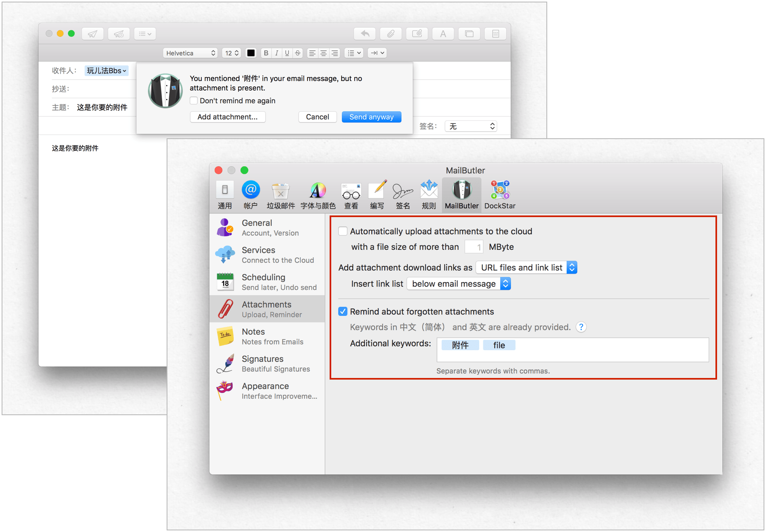Screen dimensions: 766x532
Task: Open the font size 12 dropdown
Action: click(232, 53)
